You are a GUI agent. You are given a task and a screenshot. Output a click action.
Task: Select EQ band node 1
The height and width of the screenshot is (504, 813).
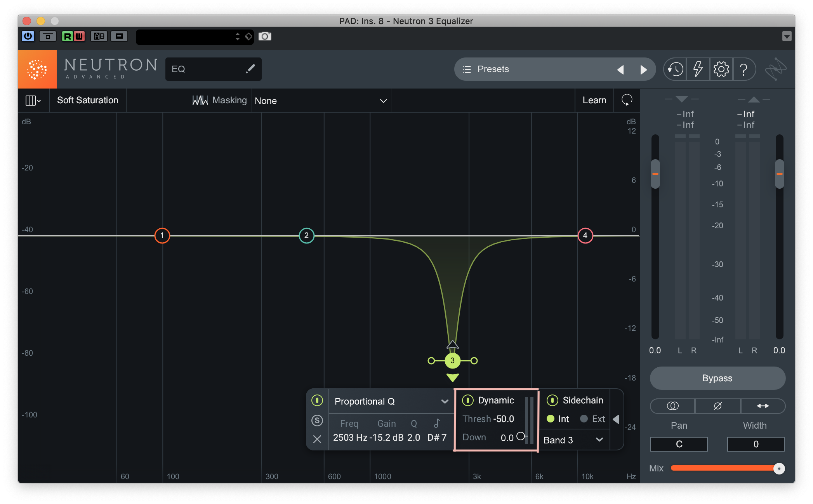(x=162, y=235)
